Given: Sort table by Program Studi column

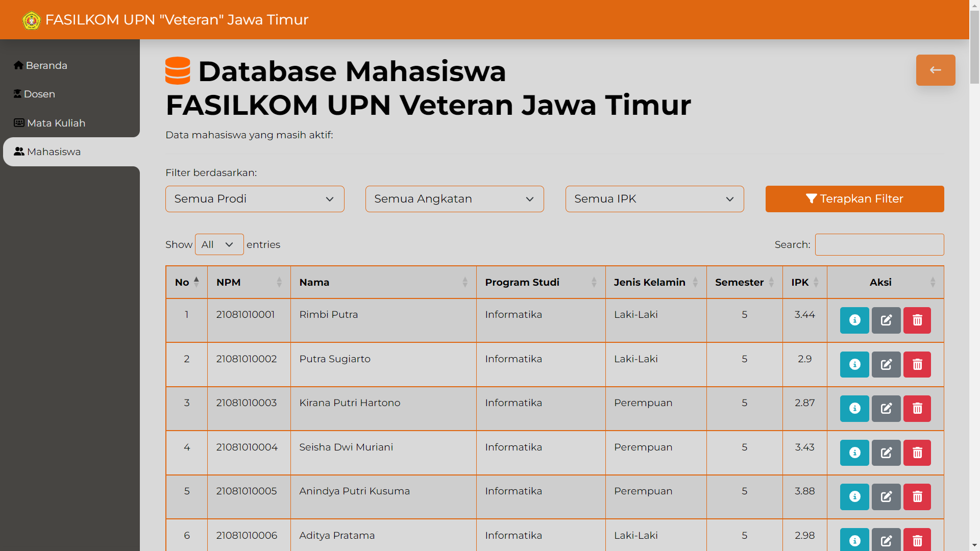Looking at the screenshot, I should (541, 282).
